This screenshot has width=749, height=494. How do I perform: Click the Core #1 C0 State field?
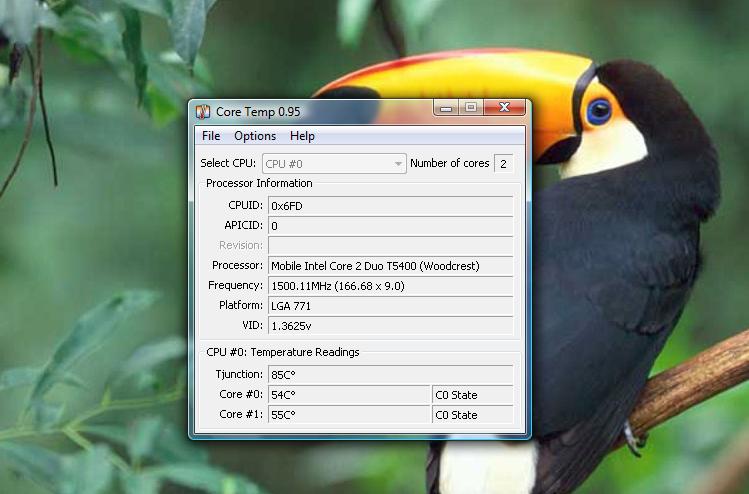[472, 415]
